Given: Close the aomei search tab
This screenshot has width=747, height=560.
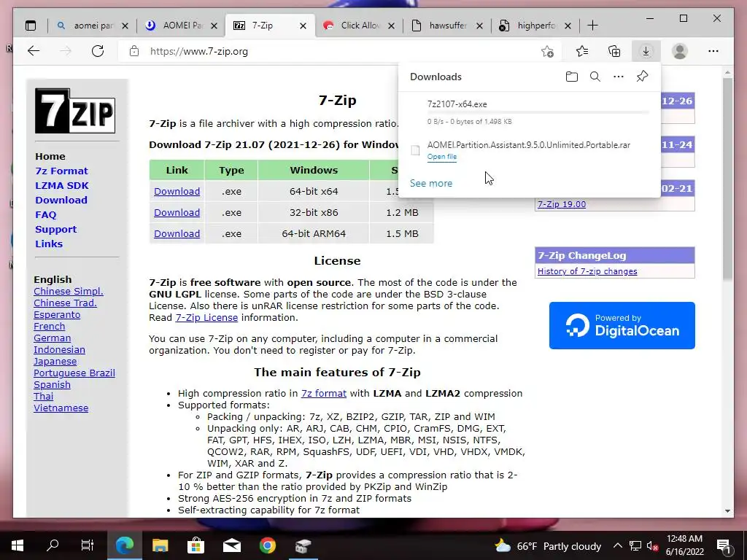Looking at the screenshot, I should [x=125, y=26].
